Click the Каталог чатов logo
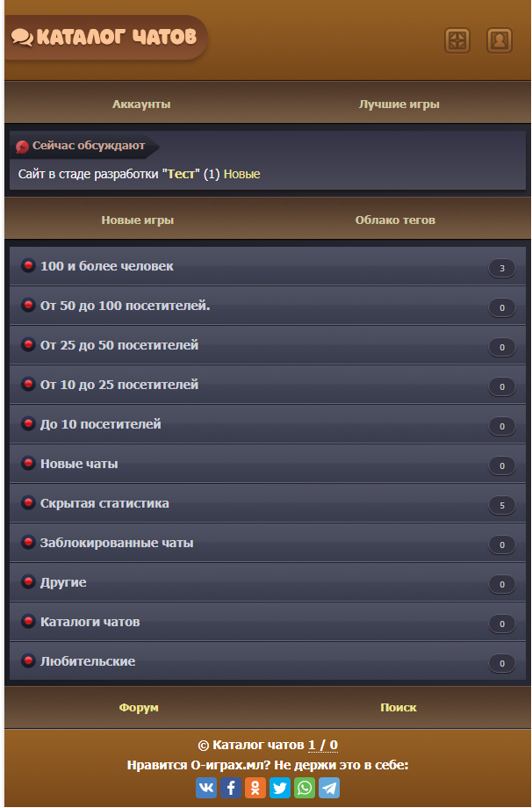 pyautogui.click(x=105, y=37)
